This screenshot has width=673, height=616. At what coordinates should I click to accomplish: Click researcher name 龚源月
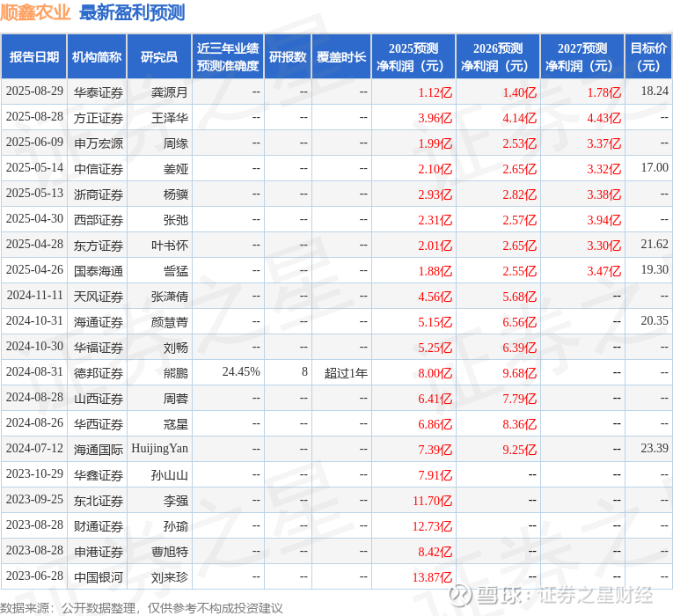point(170,92)
